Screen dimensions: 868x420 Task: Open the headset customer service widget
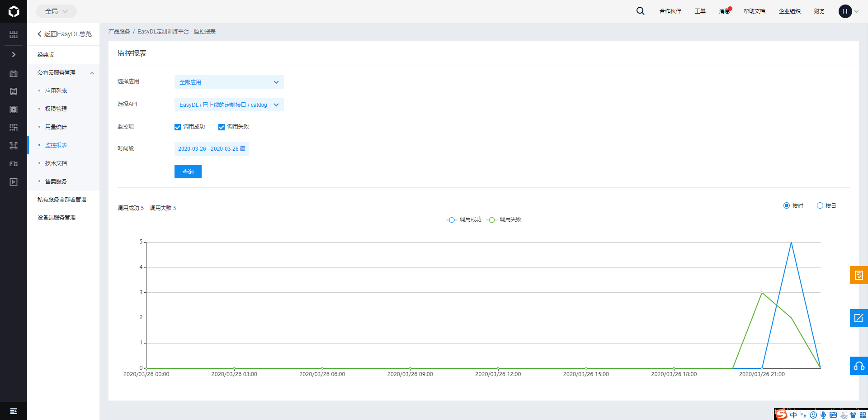pyautogui.click(x=859, y=366)
